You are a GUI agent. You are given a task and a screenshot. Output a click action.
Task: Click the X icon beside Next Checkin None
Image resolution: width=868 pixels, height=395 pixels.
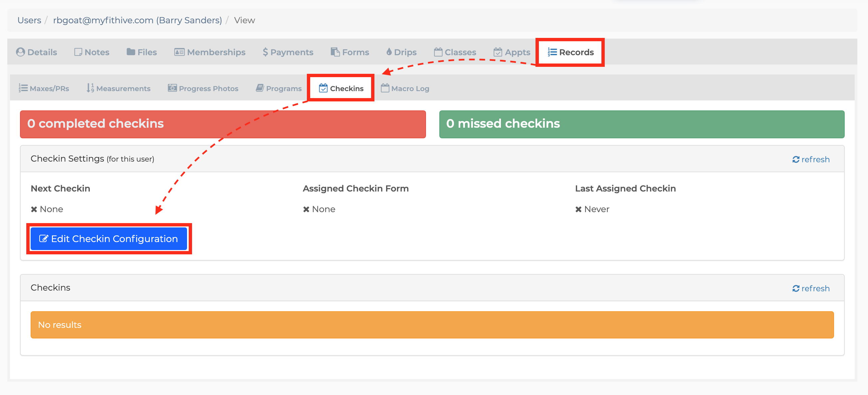click(x=34, y=209)
